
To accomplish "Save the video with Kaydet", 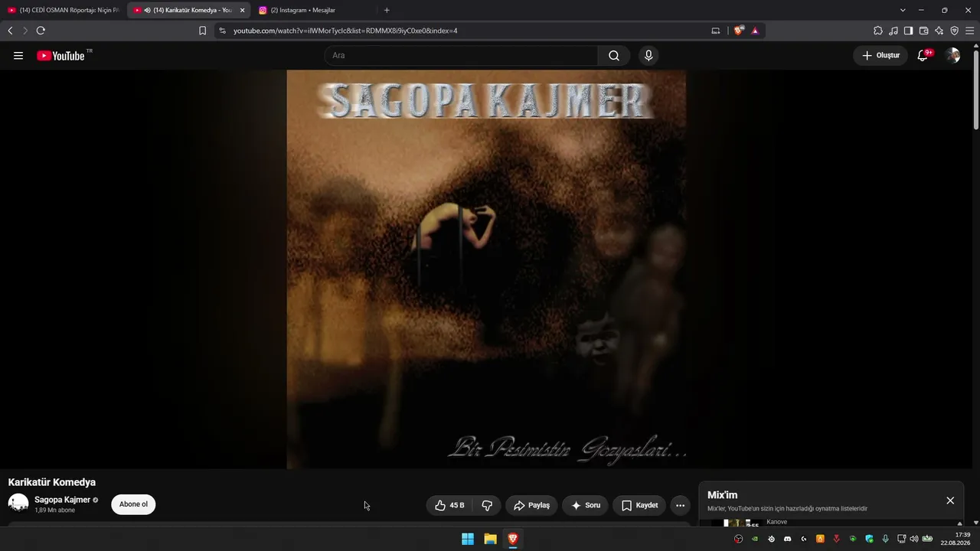I will tap(639, 505).
